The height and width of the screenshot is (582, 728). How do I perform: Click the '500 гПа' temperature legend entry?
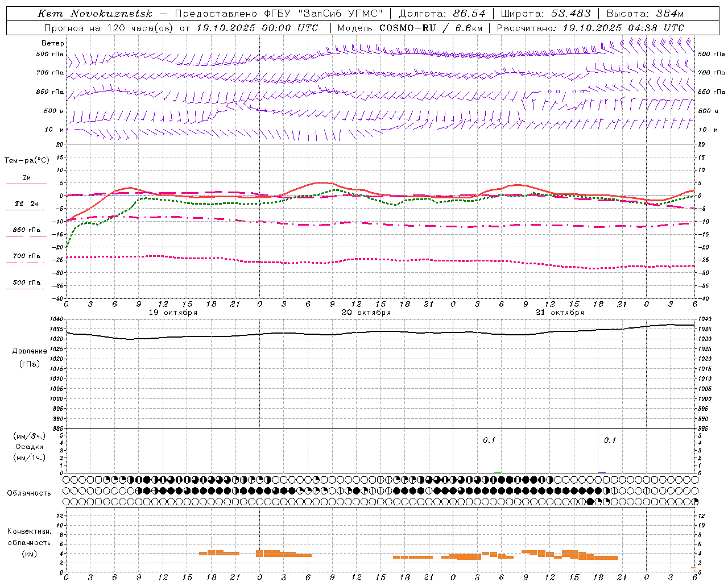pyautogui.click(x=26, y=282)
